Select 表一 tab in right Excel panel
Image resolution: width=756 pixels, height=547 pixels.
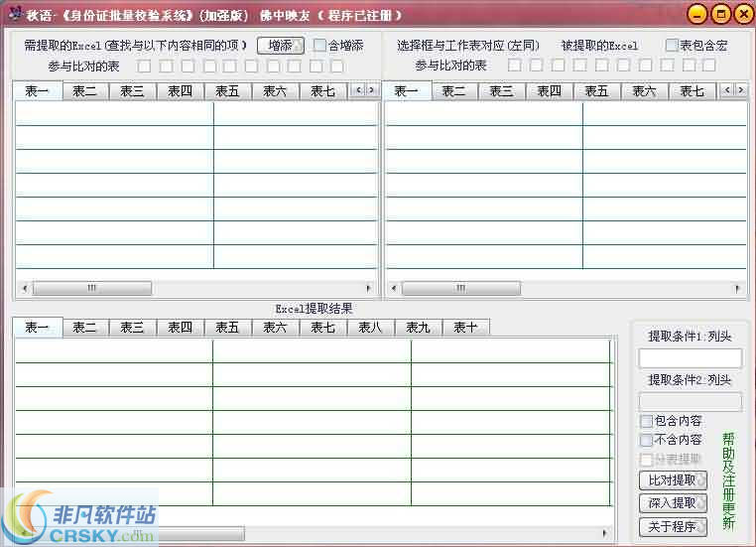(x=407, y=90)
